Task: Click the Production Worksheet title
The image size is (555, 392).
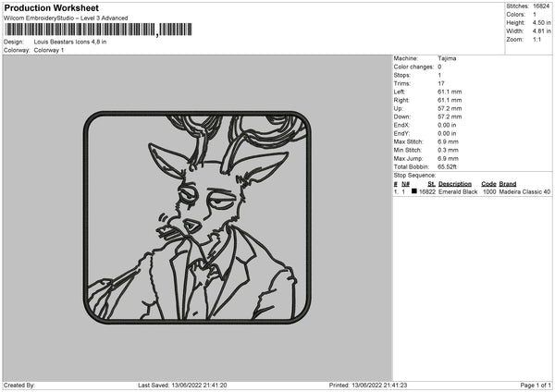Action: [51, 7]
